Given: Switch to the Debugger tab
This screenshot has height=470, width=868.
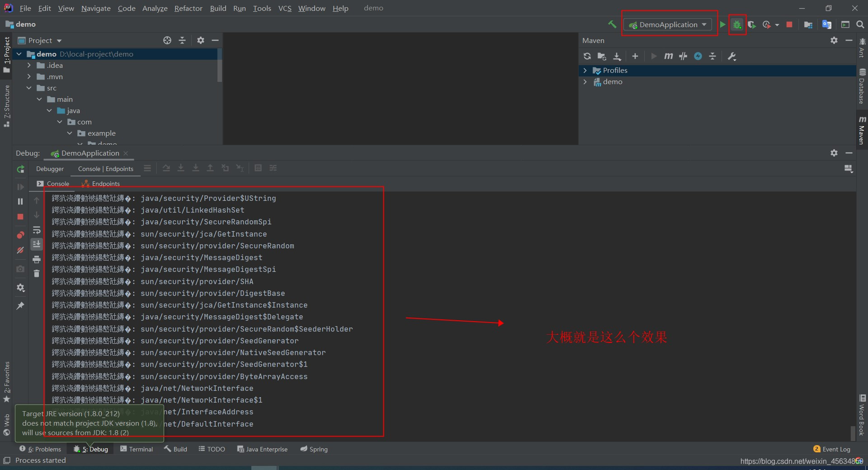Looking at the screenshot, I should click(x=50, y=169).
